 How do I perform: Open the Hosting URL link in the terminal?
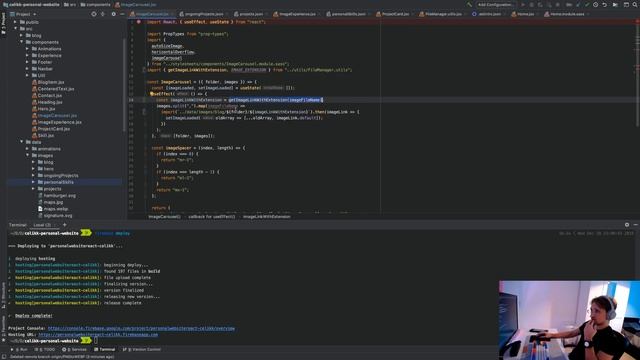tap(98, 335)
